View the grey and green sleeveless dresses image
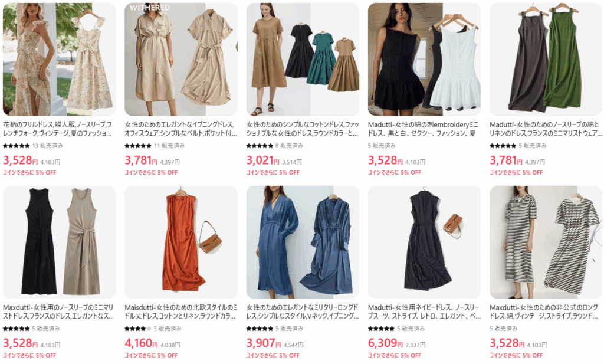 (546, 60)
